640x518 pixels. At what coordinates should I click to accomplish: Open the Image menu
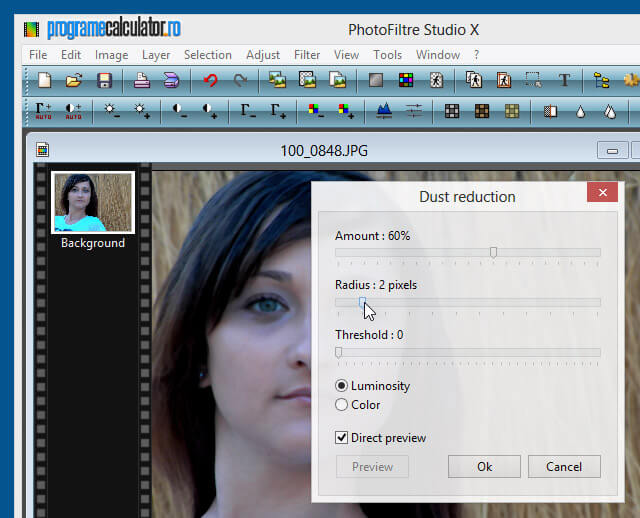pyautogui.click(x=111, y=55)
